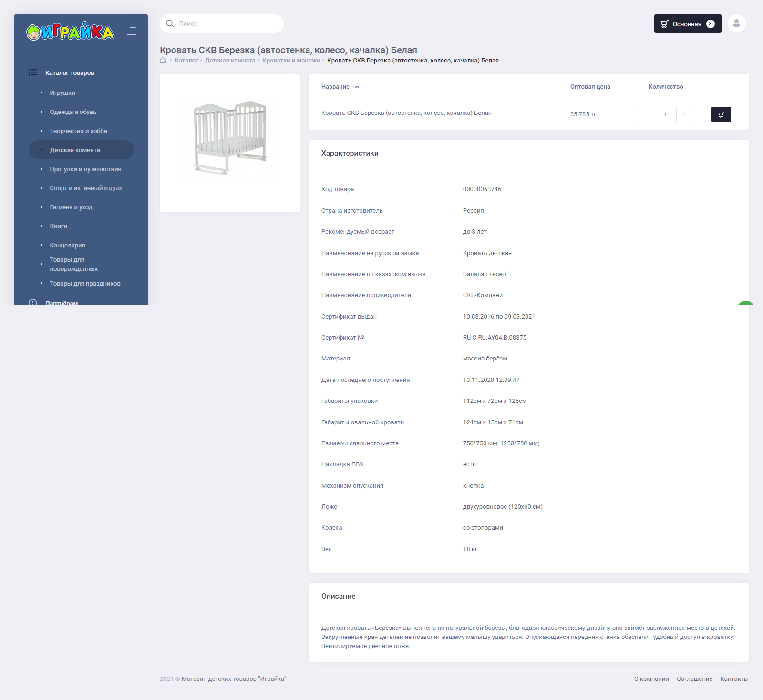Open Прогулки и путешествия category
Viewport: 763px width, 700px height.
tap(85, 169)
